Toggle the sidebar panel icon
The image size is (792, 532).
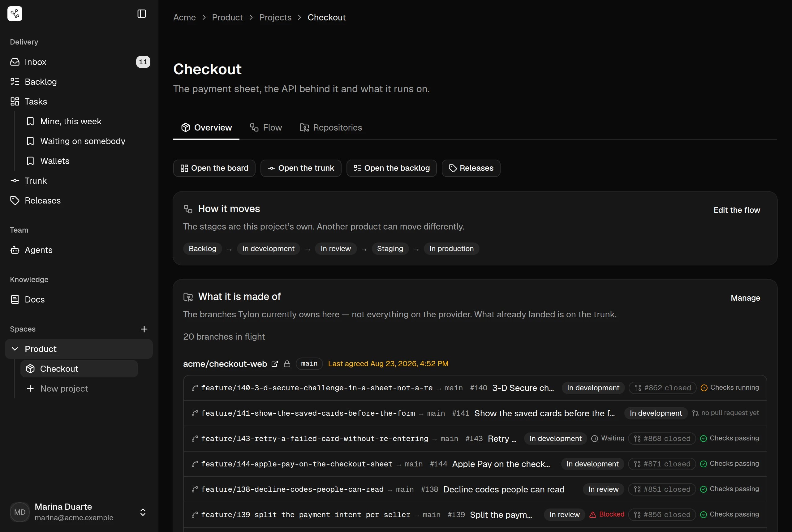point(141,14)
